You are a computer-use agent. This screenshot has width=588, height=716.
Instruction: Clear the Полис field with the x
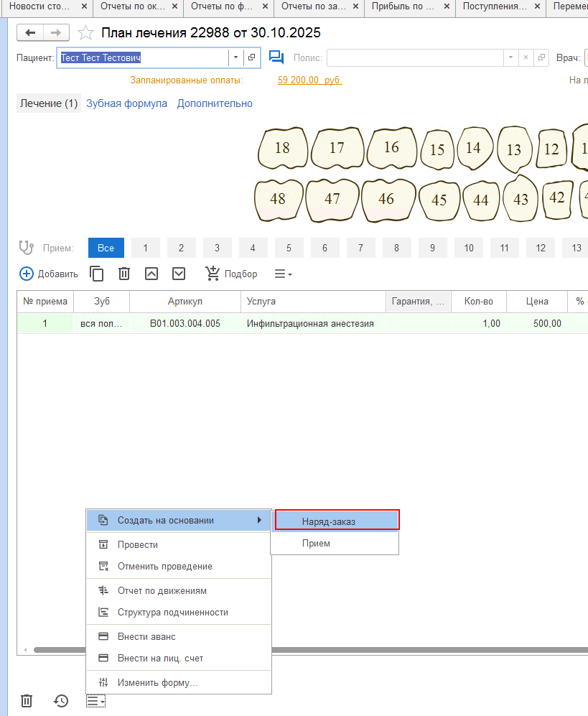[526, 57]
